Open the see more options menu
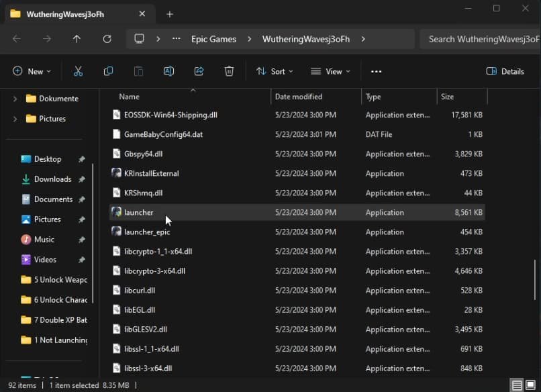541x392 pixels. [x=376, y=71]
